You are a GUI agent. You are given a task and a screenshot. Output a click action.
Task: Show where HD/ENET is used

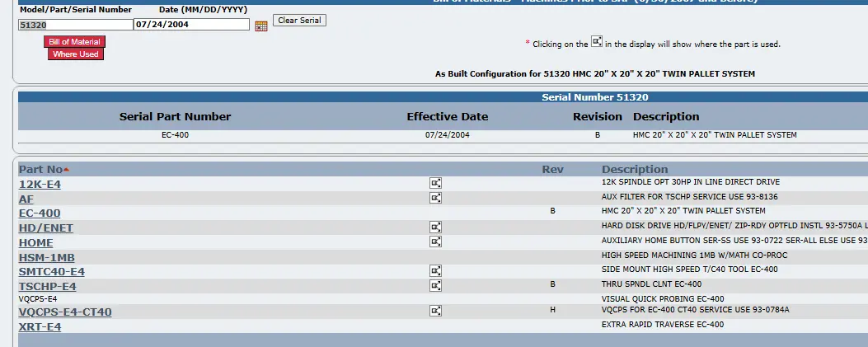436,227
